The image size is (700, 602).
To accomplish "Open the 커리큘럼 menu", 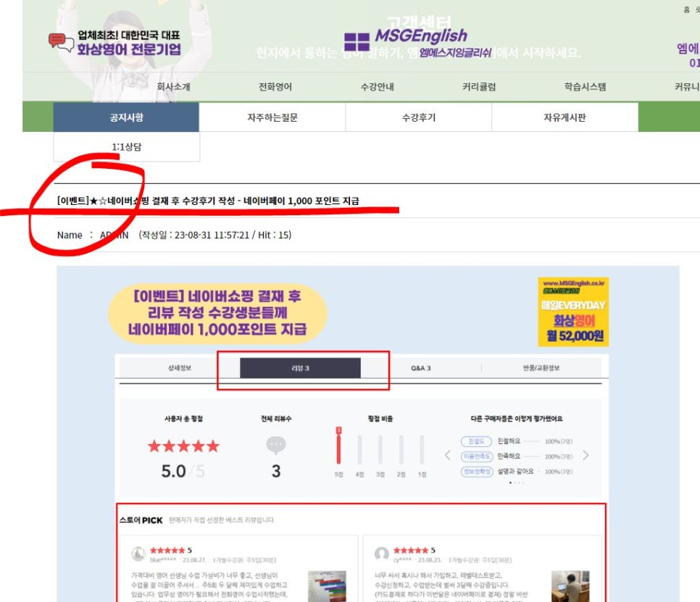I will click(x=479, y=87).
